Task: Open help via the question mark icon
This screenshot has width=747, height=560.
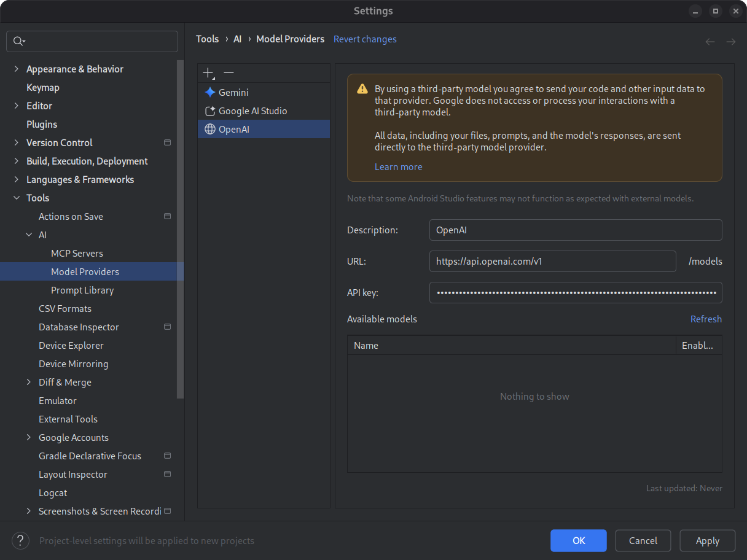Action: (20, 540)
